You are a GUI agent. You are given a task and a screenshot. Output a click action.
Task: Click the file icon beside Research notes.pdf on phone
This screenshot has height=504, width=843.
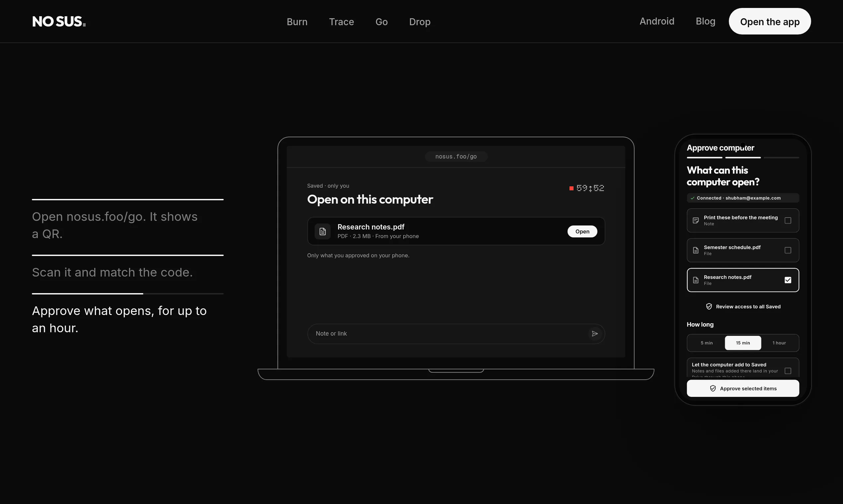[696, 280]
